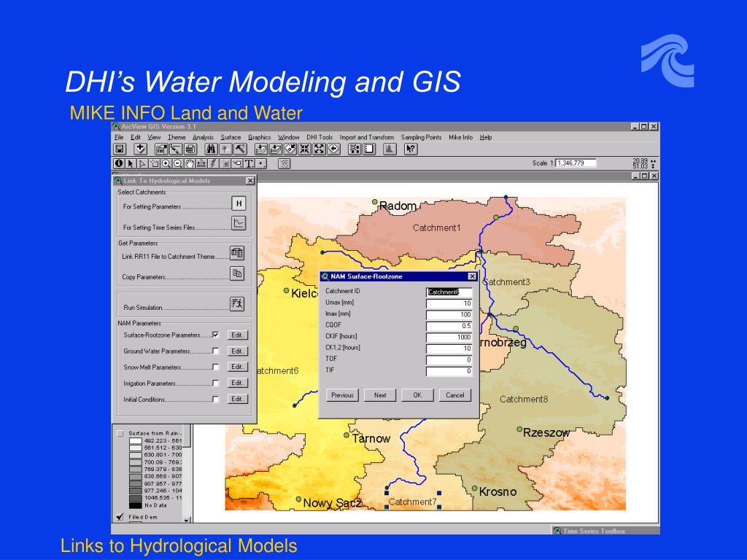The image size is (747, 560).
Task: Click Edit for Irrigation Parameters
Action: coord(237,383)
